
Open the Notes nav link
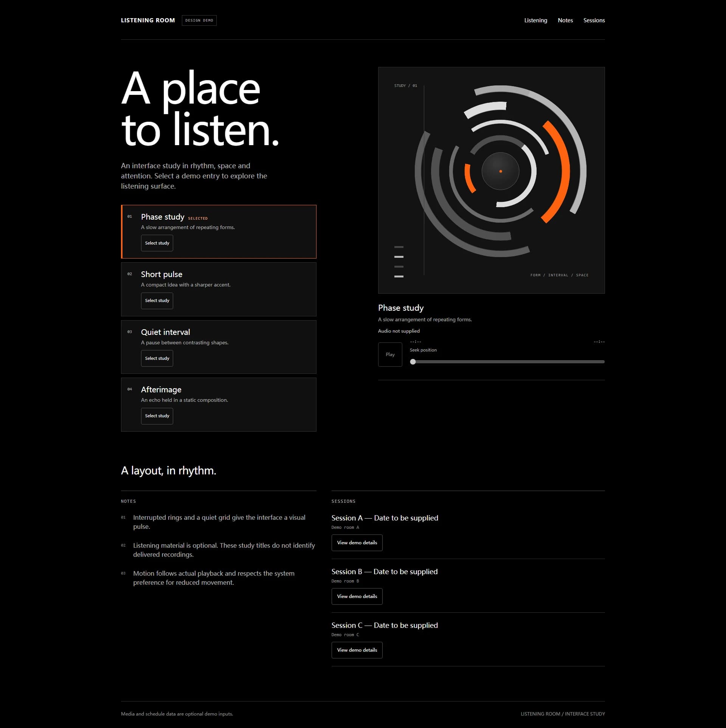(565, 20)
